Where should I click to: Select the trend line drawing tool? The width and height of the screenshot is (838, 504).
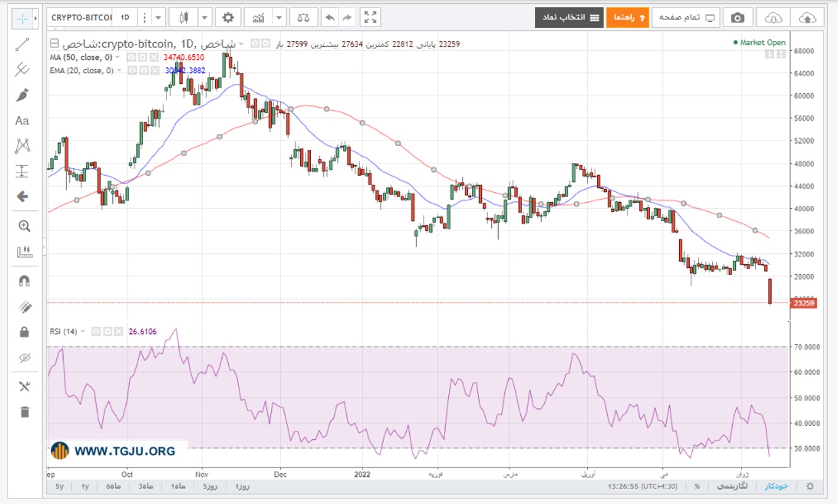click(23, 44)
